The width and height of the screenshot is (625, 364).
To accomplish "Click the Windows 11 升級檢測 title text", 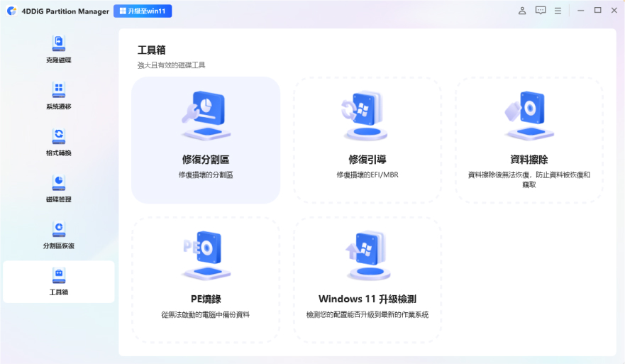I will 367,299.
